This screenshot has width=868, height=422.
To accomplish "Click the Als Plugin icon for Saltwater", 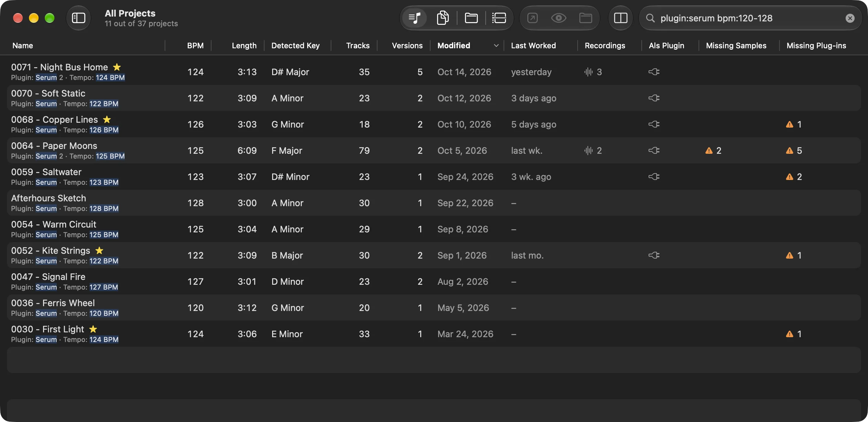I will click(654, 177).
